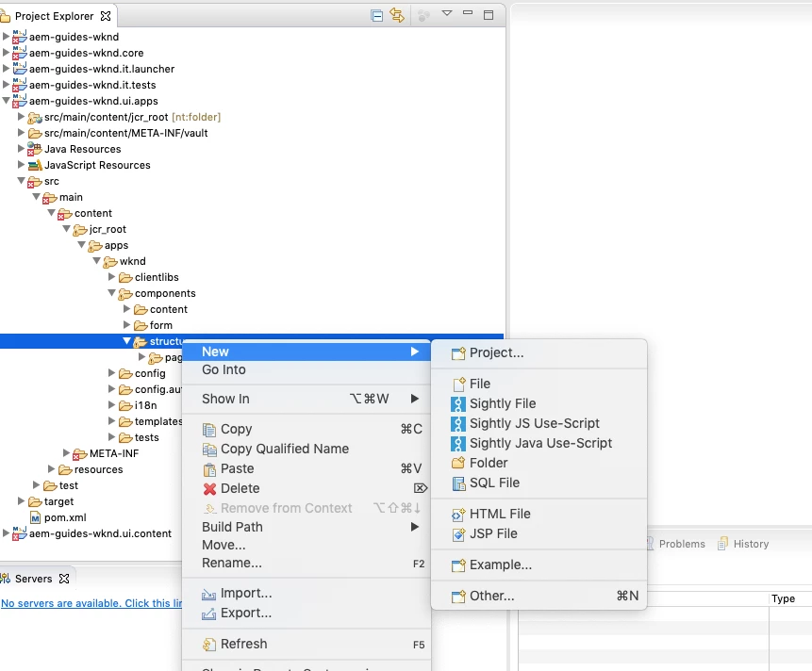This screenshot has width=812, height=671.
Task: Close the Servers view tab
Action: click(64, 579)
